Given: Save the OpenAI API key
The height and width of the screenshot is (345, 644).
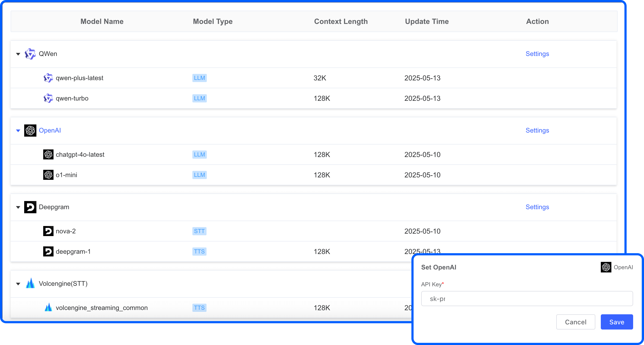Looking at the screenshot, I should 617,322.
